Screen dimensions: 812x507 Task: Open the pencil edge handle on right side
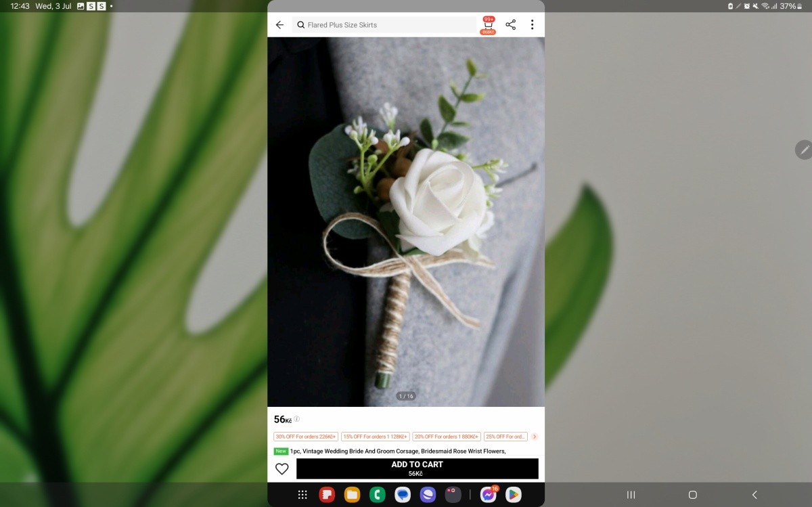coord(804,150)
